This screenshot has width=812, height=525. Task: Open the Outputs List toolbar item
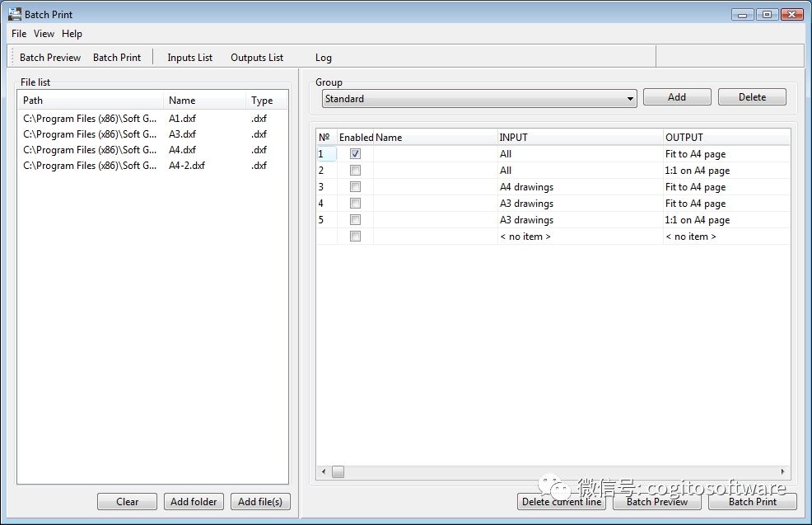point(257,58)
